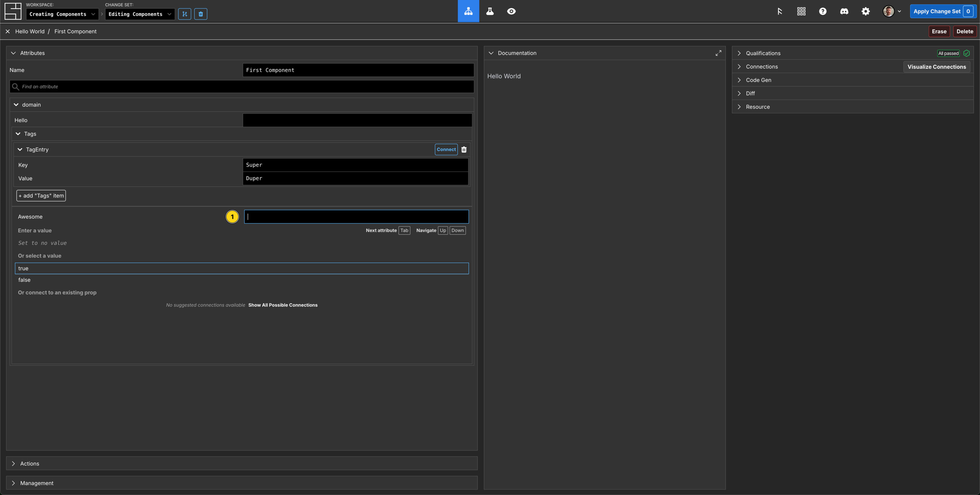
Task: Collapse the TagEntry item
Action: [x=20, y=149]
